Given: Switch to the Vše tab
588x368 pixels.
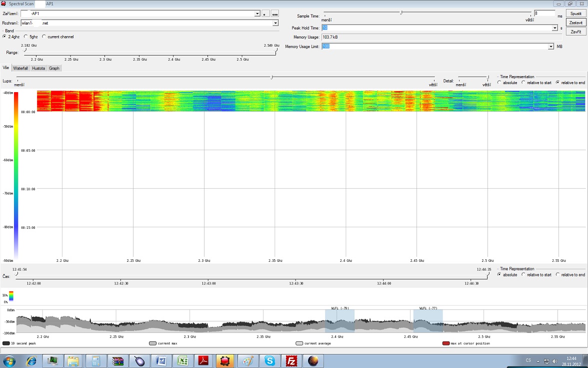Looking at the screenshot, I should click(5, 68).
